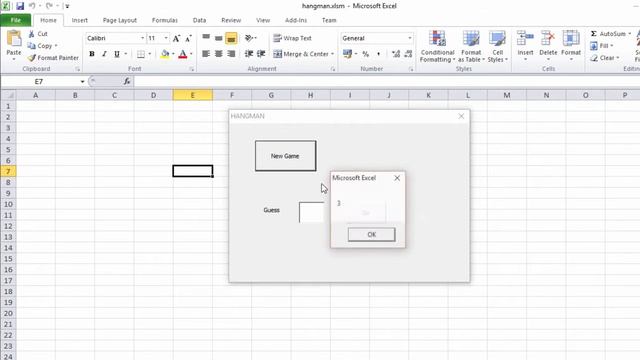Toggle Wrap Text
640x360 pixels.
tap(293, 38)
